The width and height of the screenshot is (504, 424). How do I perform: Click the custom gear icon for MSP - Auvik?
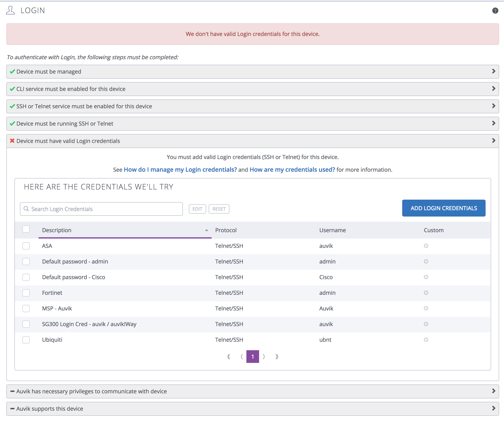tap(426, 308)
